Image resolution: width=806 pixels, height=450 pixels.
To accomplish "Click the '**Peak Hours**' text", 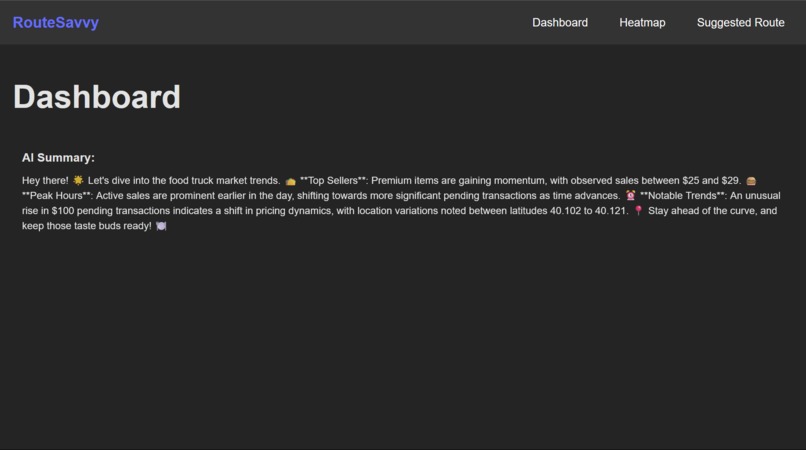I will click(56, 195).
